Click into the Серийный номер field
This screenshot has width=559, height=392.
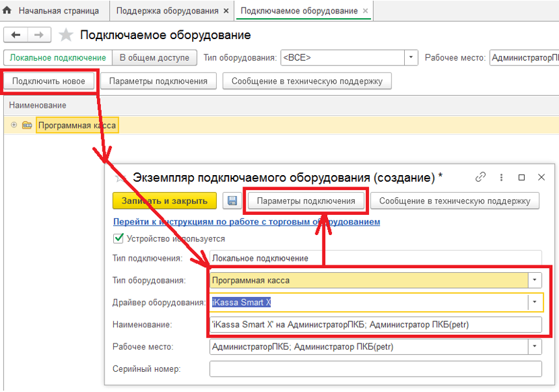pos(375,369)
